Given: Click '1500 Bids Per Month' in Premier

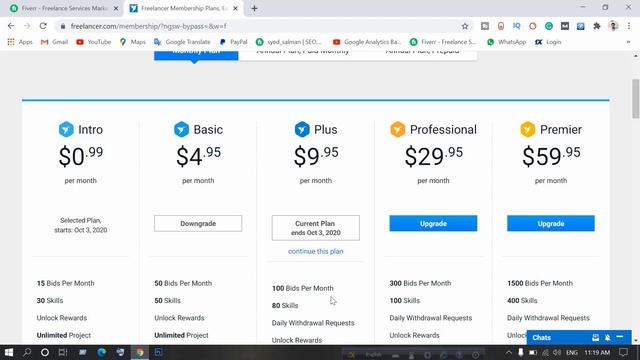Looking at the screenshot, I should click(540, 283).
